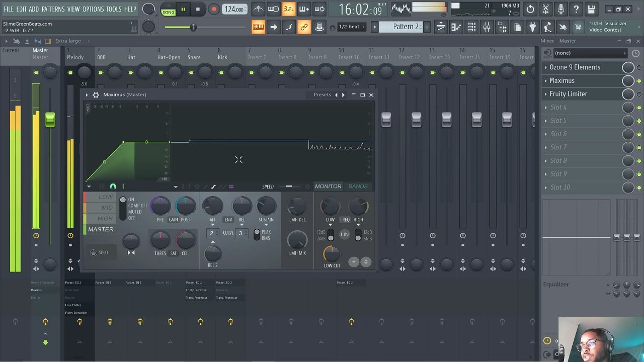This screenshot has height=362, width=644.
Task: Click the headphone monitor icon in Maximus
Action: (113, 187)
